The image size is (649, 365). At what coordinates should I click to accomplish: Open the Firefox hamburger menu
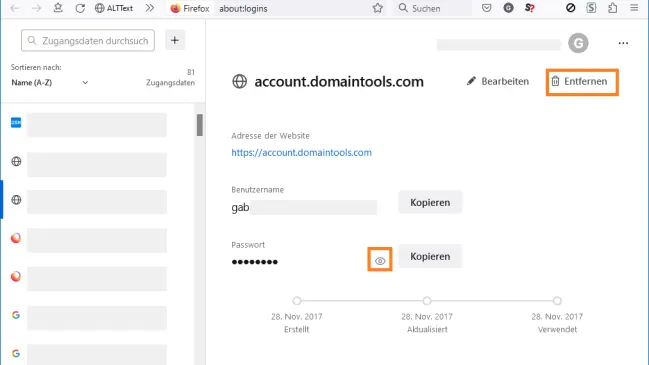[x=634, y=8]
